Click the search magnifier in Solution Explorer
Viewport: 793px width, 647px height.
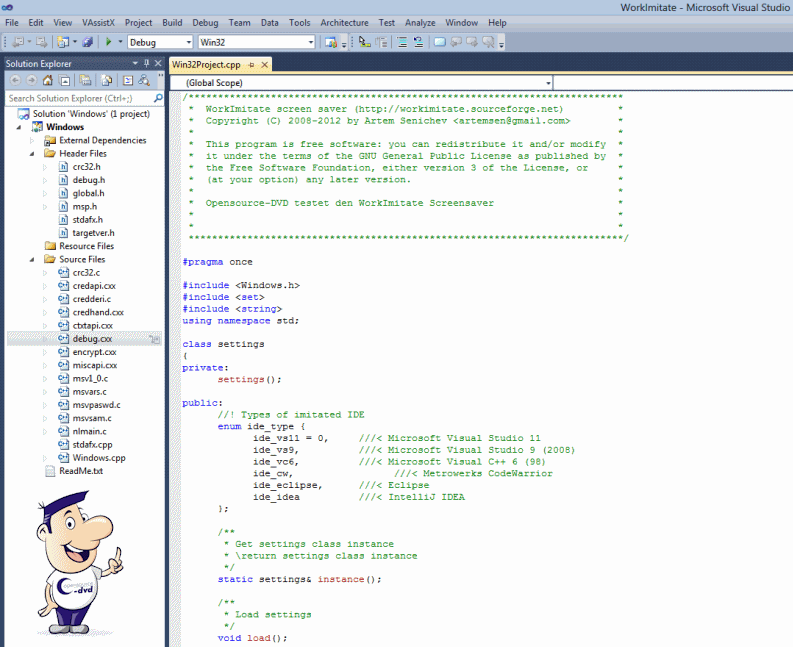[157, 99]
